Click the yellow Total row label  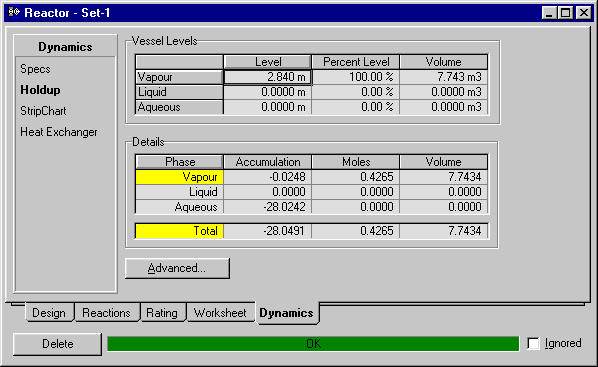(179, 231)
